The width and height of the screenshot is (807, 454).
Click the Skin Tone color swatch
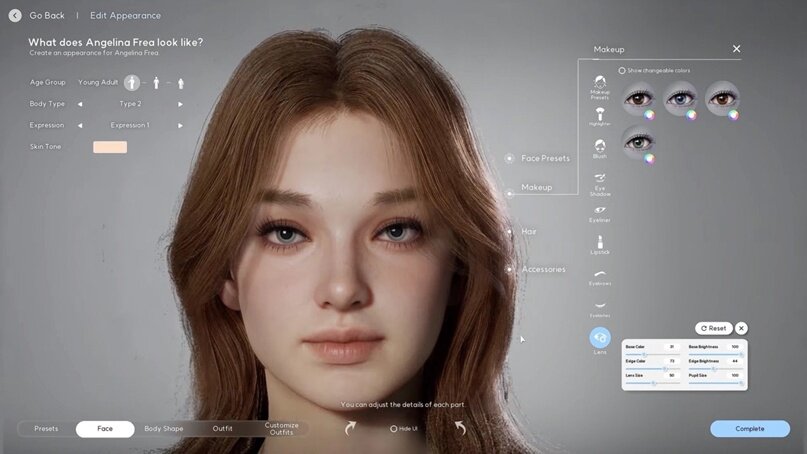110,147
